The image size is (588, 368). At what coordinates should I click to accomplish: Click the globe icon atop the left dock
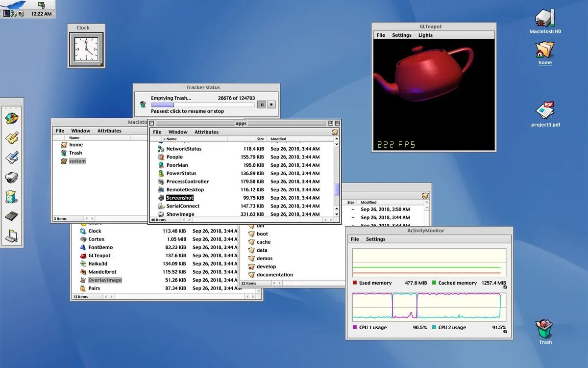[x=12, y=118]
